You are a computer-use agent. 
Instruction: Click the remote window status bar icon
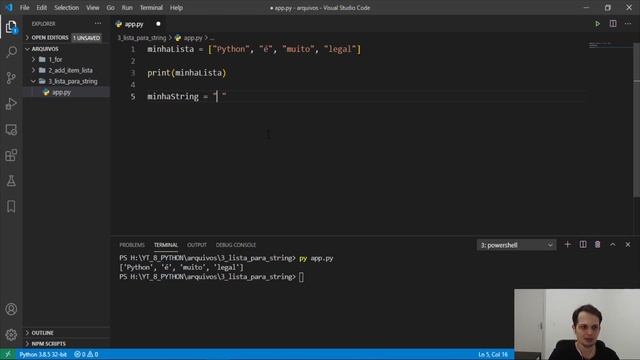point(7,354)
